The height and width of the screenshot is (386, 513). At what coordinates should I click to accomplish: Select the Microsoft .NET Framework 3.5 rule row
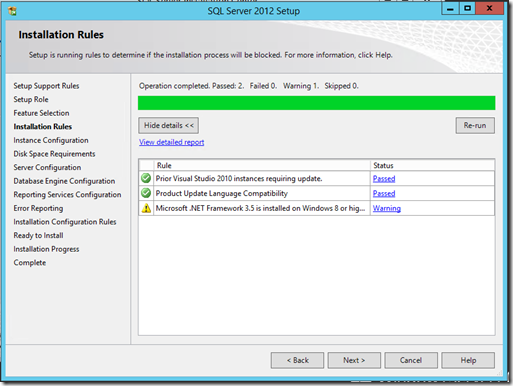pos(316,208)
